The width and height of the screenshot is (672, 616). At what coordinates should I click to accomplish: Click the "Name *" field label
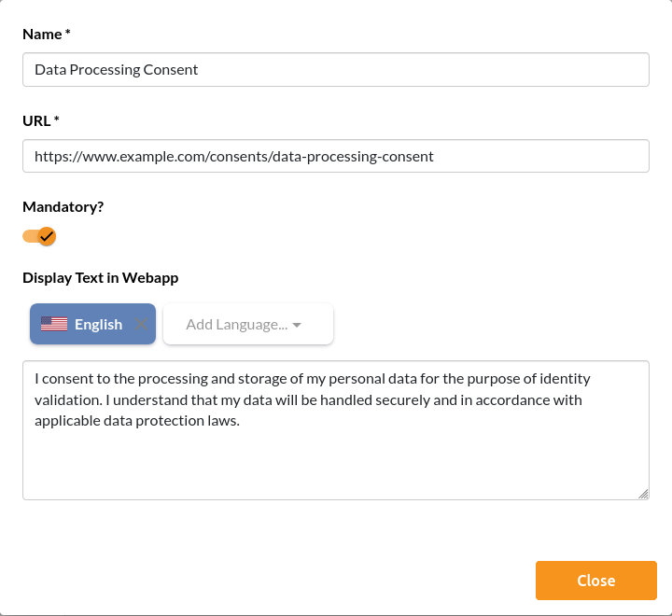pos(47,34)
